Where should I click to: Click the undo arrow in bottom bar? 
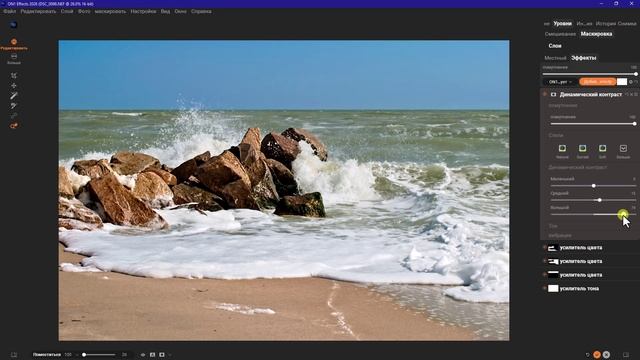pyautogui.click(x=588, y=355)
